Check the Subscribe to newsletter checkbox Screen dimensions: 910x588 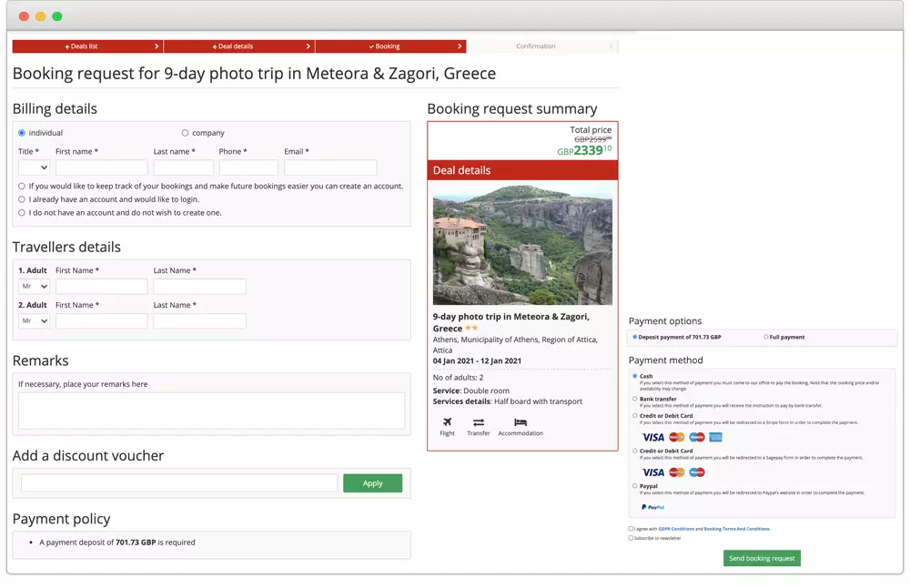(632, 538)
